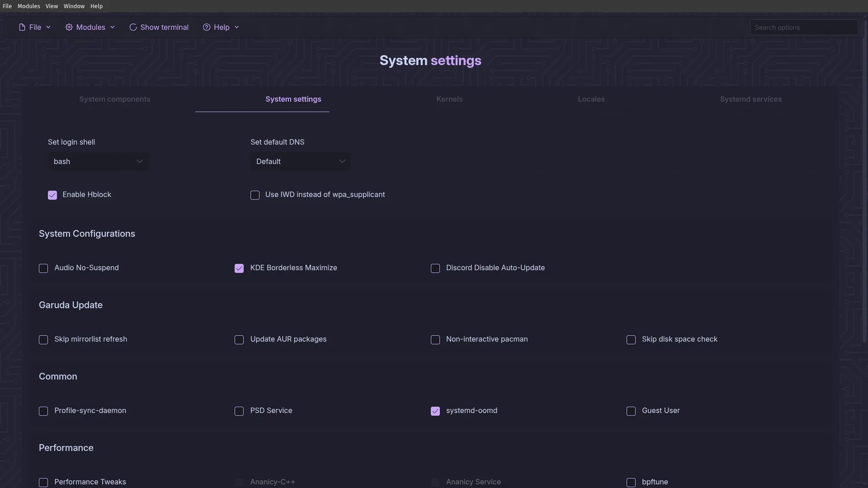
Task: Click the Show terminal button
Action: 159,27
